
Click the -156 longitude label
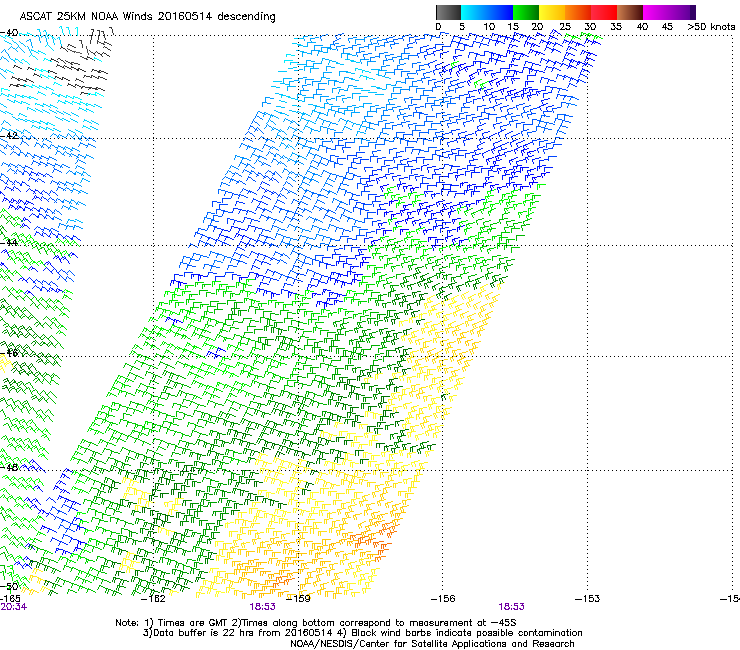point(443,599)
